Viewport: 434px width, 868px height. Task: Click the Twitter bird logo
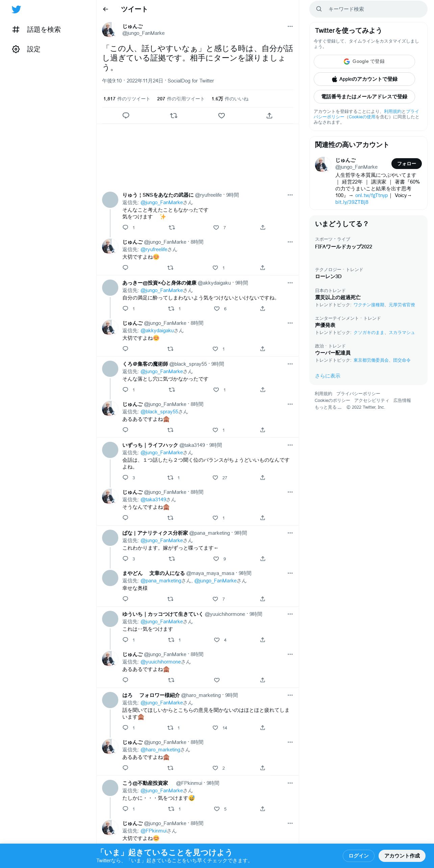point(16,9)
